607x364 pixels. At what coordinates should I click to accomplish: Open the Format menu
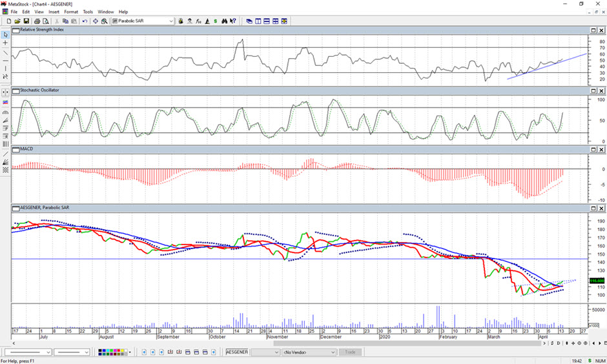pyautogui.click(x=71, y=12)
